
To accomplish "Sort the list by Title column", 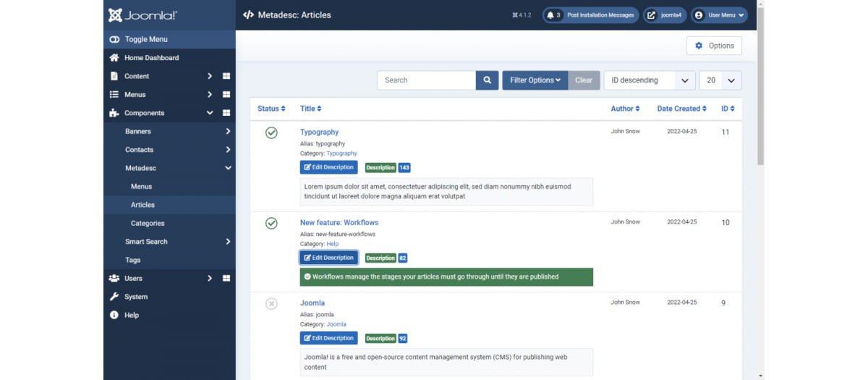I will coord(311,109).
